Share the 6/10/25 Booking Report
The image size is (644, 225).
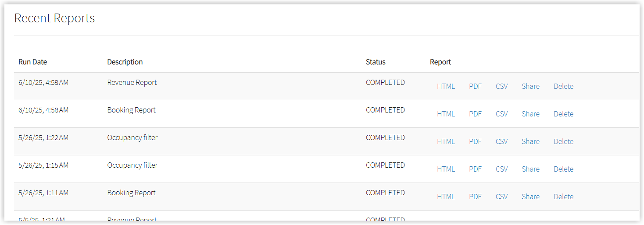pyautogui.click(x=530, y=114)
